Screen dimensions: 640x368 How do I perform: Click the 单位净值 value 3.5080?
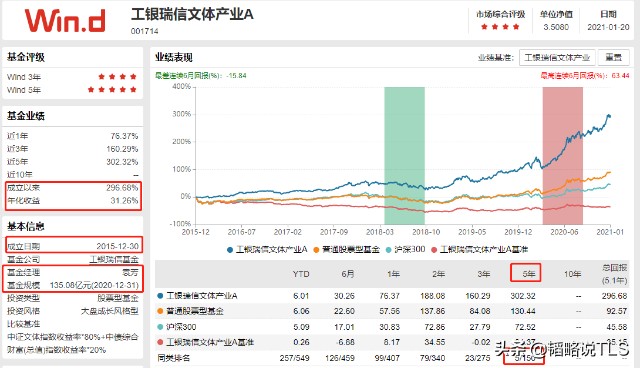coord(556,27)
